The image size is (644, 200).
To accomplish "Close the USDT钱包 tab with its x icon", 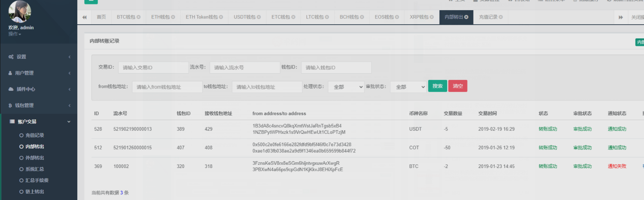I will tap(259, 17).
